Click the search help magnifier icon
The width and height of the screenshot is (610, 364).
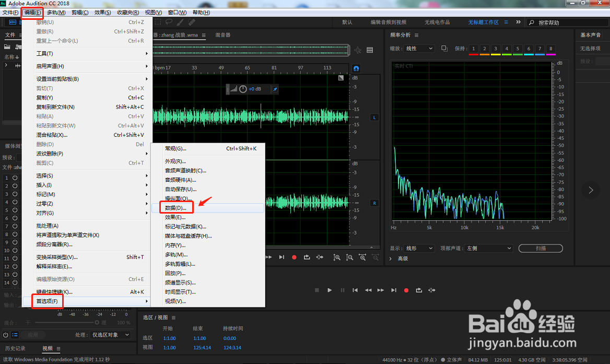[532, 22]
